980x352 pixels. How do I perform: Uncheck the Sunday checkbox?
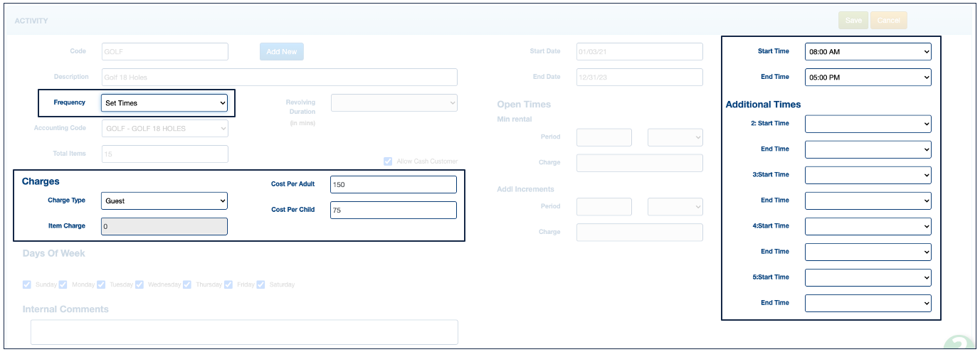tap(27, 284)
